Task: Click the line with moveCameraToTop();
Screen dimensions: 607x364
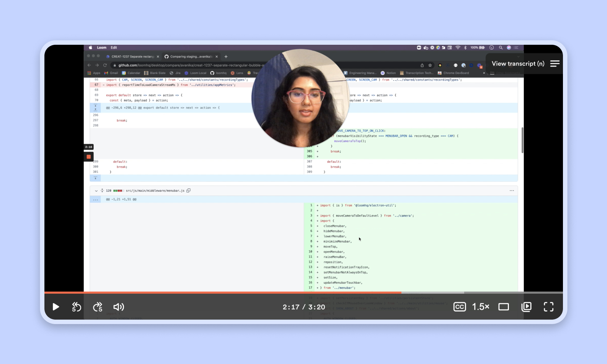Action: (350, 141)
